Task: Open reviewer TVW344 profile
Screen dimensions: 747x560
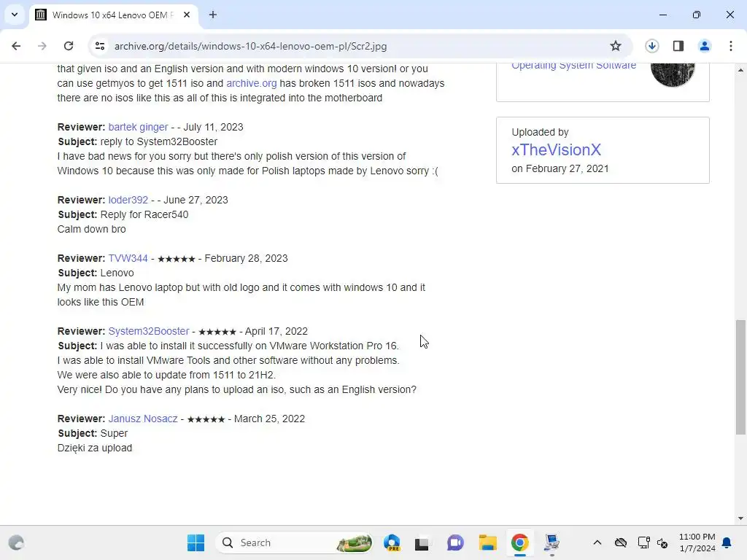Action: (x=128, y=259)
